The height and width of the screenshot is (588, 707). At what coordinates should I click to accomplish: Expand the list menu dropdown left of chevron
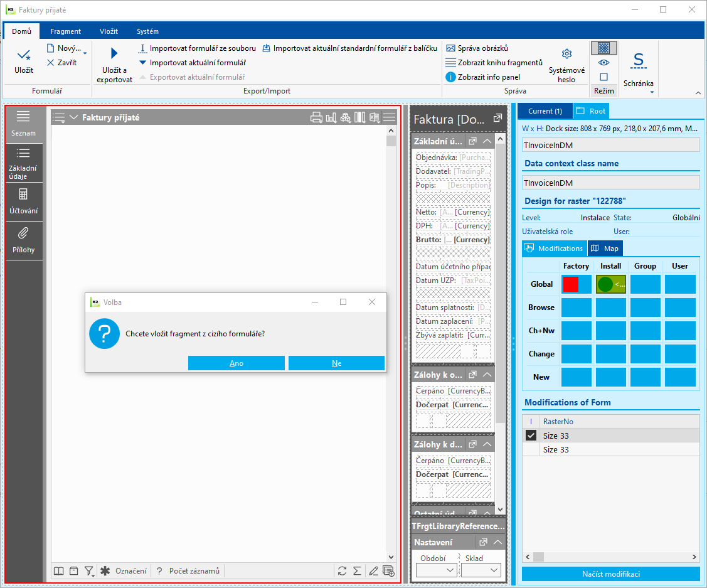58,118
